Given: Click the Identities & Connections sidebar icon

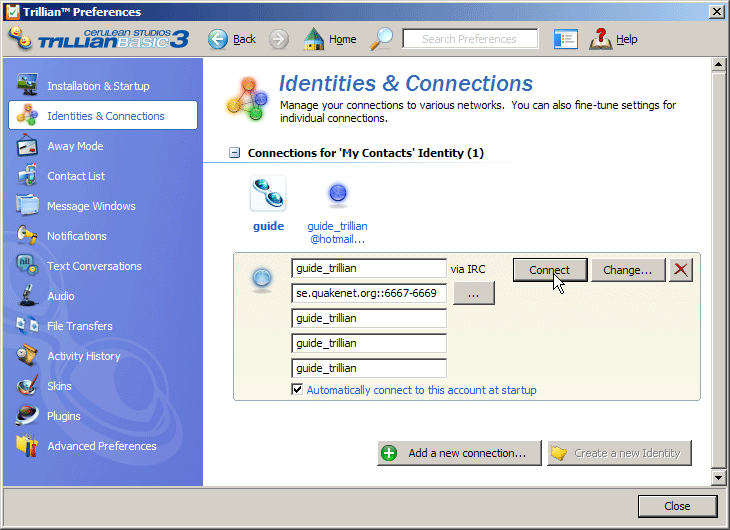Looking at the screenshot, I should pos(27,115).
